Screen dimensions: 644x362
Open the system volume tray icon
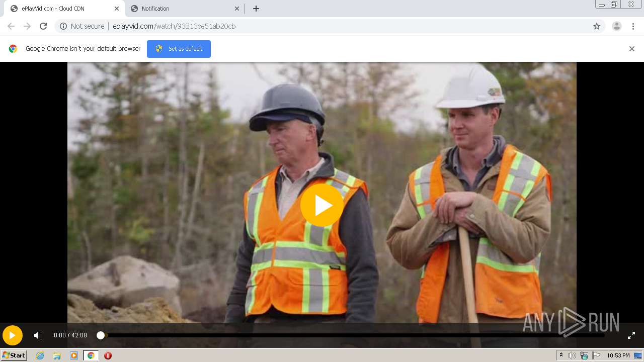[572, 355]
